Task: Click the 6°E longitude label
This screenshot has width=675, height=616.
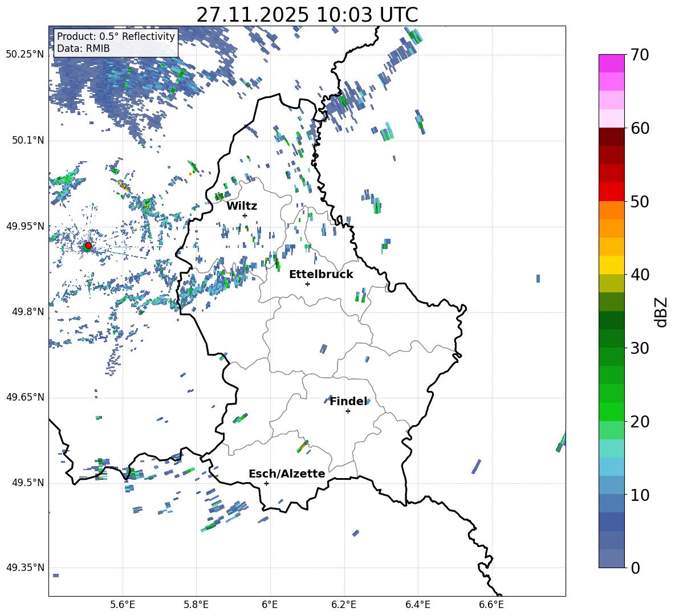Action: [x=270, y=605]
